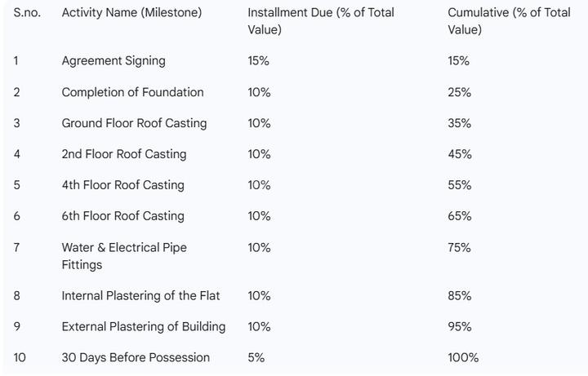Viewport: 588px width, 376px height.
Task: Click the 'Installment Due (% of Total Value)' header
Action: pyautogui.click(x=321, y=21)
